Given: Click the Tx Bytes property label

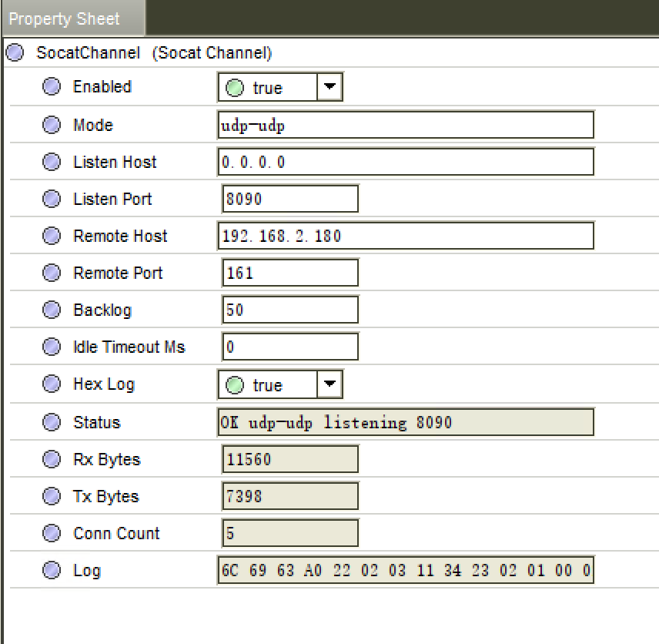Looking at the screenshot, I should point(106,497).
